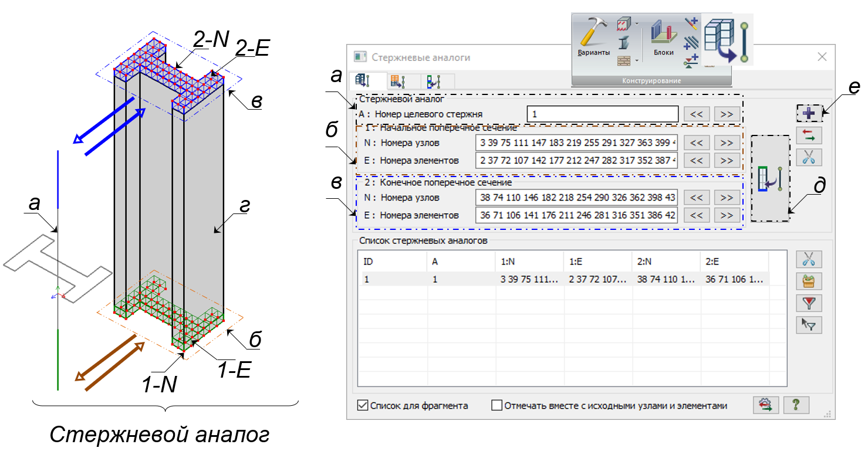
Task: Click the >> button for target rod number
Action: (x=726, y=114)
